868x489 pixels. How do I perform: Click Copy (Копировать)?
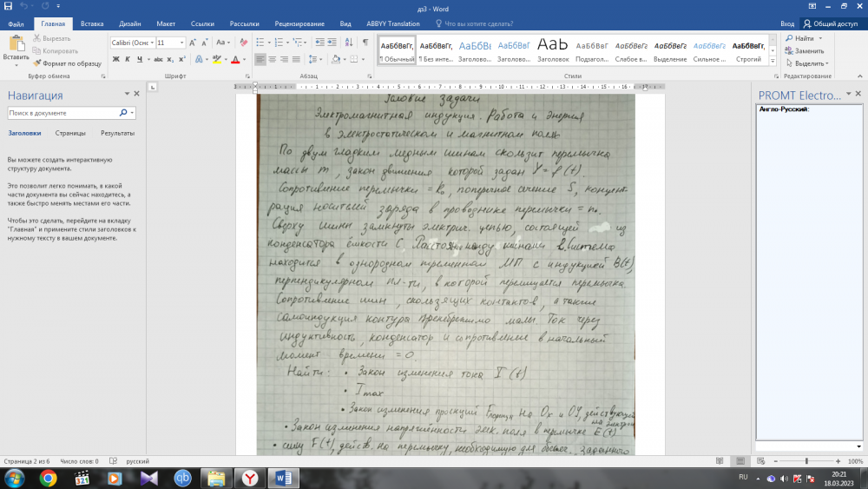[56, 51]
